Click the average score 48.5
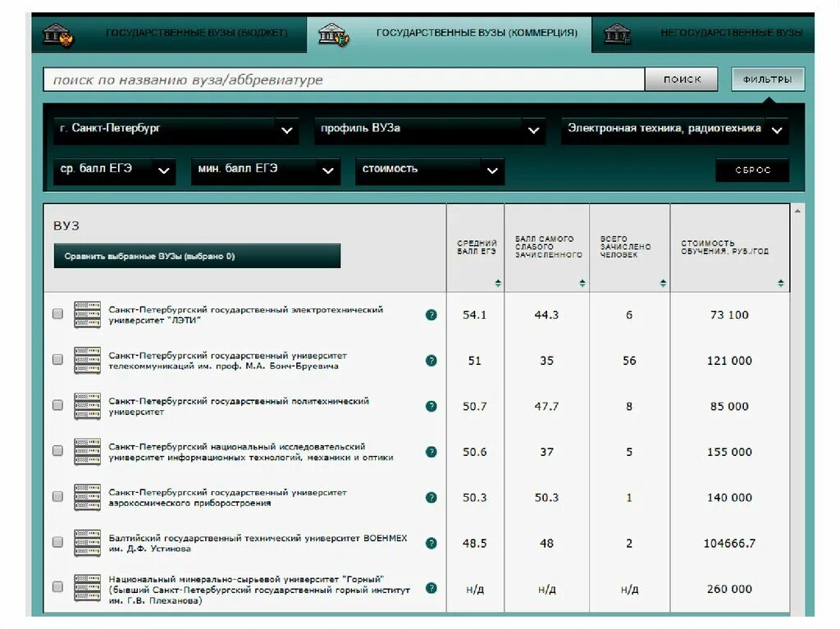 pos(475,543)
